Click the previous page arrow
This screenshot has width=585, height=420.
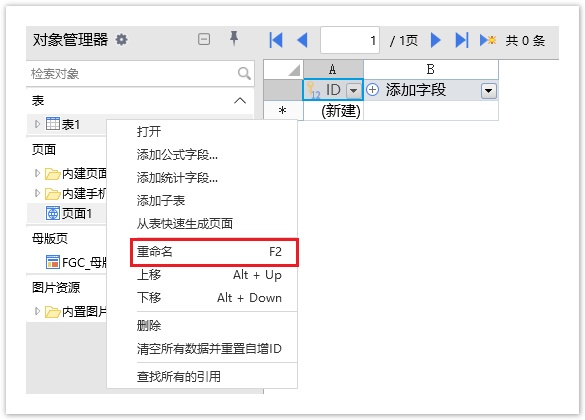[302, 40]
